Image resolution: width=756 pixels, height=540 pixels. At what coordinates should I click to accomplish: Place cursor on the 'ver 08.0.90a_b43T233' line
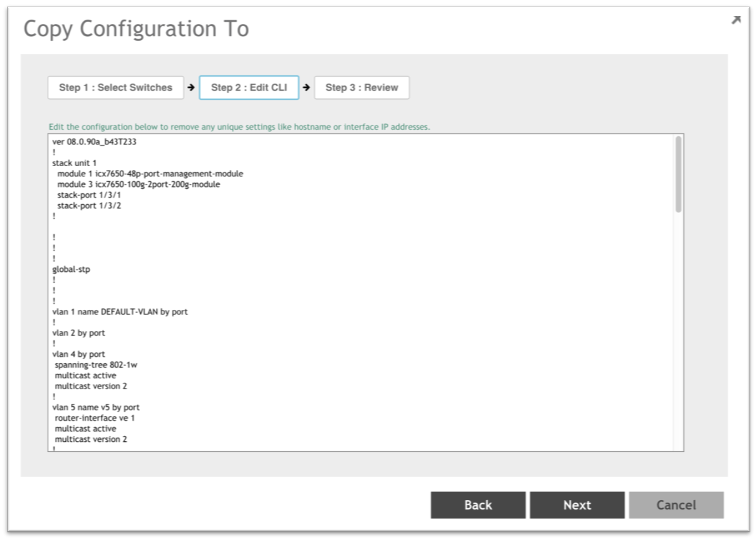94,142
